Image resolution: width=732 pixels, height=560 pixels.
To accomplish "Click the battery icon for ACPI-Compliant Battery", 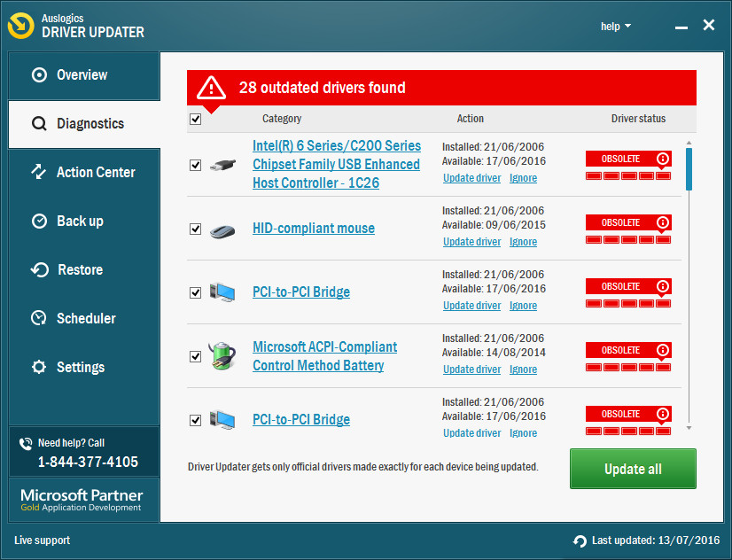I will 222,355.
